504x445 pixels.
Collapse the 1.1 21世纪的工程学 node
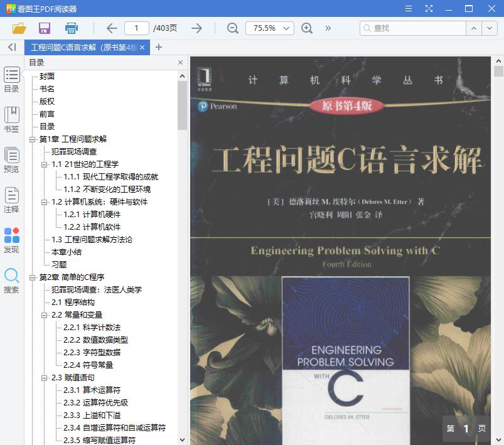pyautogui.click(x=44, y=164)
